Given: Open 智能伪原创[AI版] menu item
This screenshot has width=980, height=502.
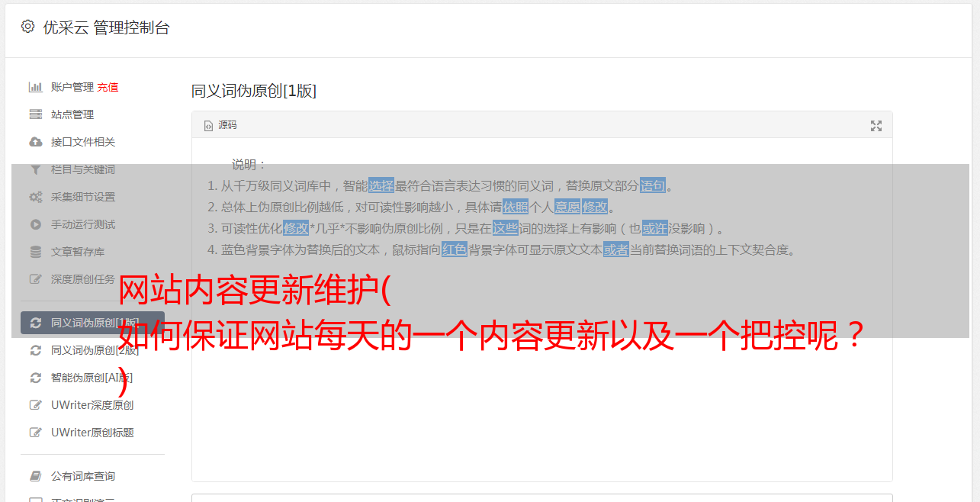Looking at the screenshot, I should (x=92, y=378).
